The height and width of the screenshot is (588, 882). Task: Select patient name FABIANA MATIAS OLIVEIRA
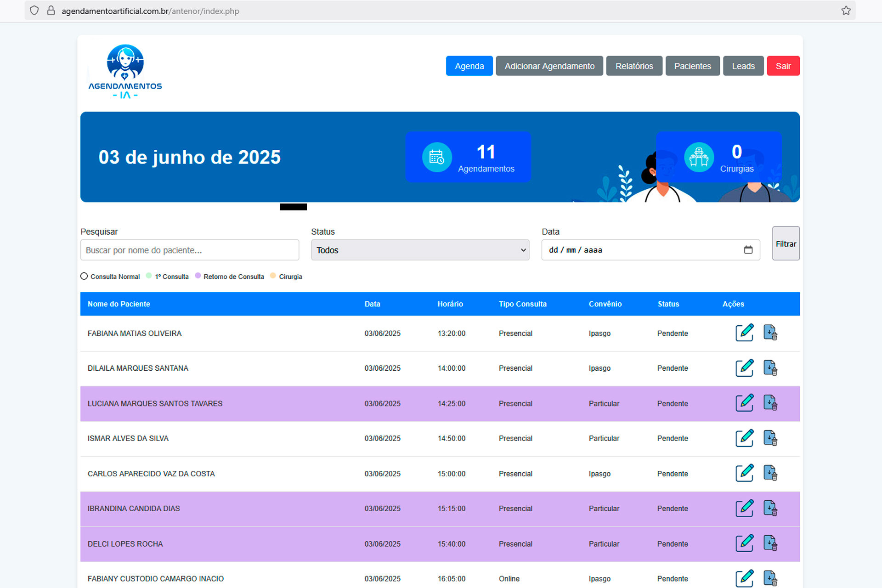point(135,334)
